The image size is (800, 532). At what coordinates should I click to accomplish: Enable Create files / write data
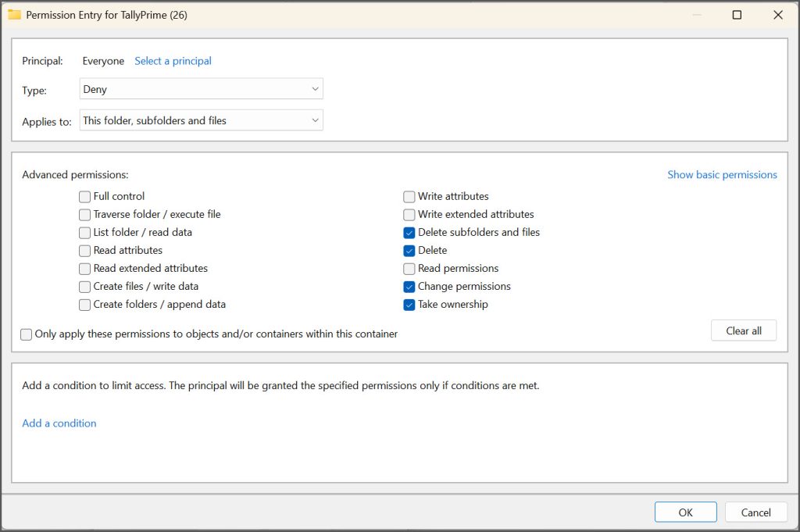coord(84,287)
